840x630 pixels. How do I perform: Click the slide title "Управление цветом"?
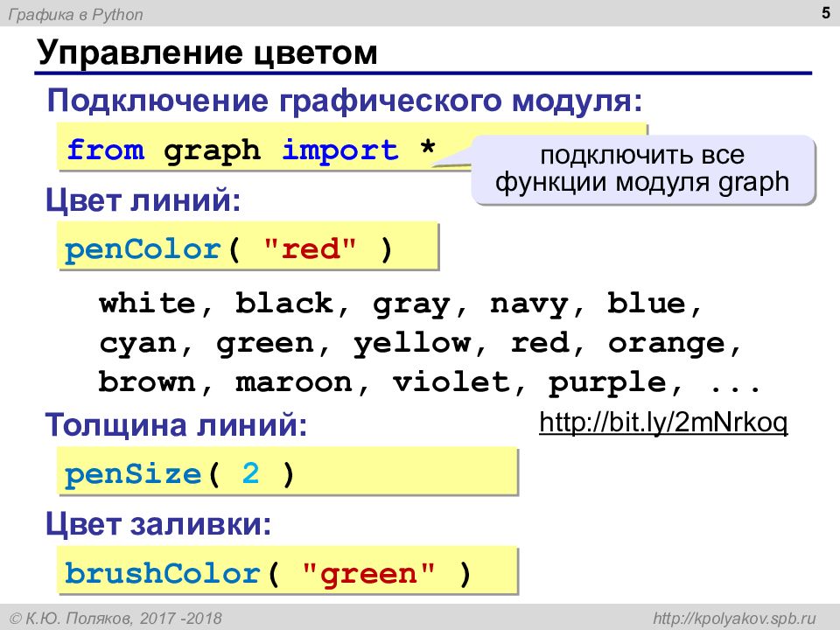pyautogui.click(x=207, y=52)
